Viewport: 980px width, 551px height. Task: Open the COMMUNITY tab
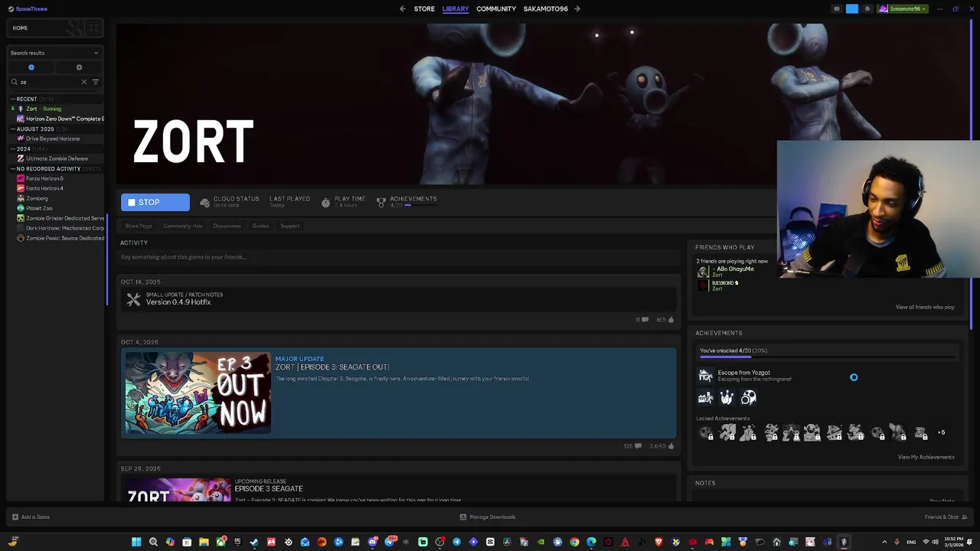[496, 9]
